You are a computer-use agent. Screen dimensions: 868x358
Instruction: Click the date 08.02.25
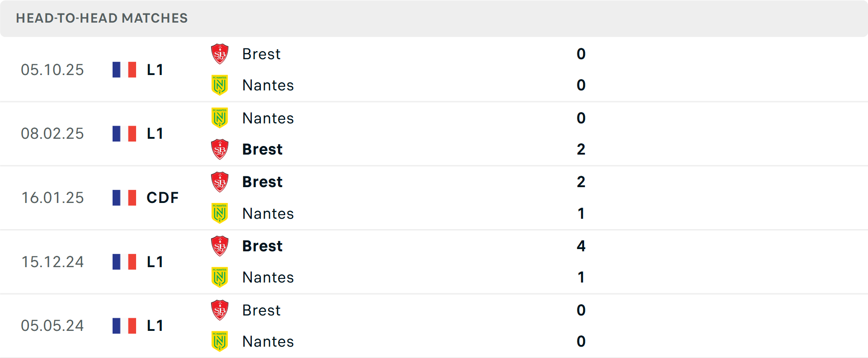[x=52, y=133]
